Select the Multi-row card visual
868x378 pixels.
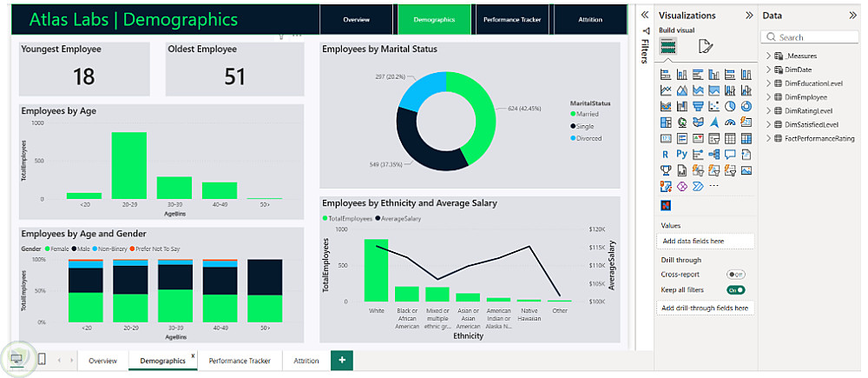point(682,138)
